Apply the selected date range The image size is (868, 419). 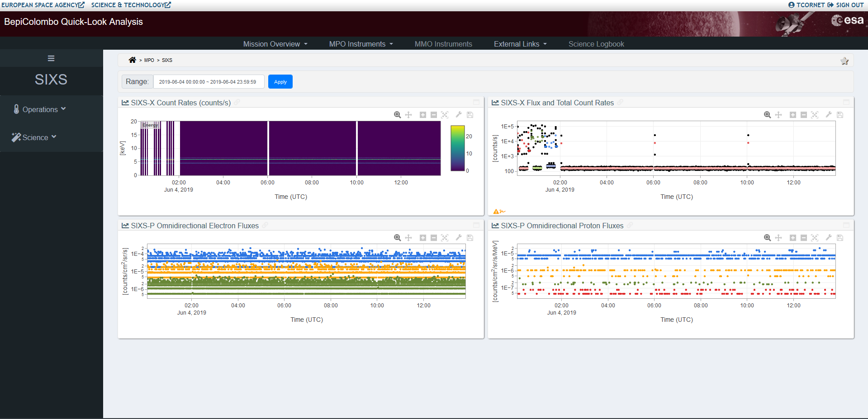click(280, 82)
